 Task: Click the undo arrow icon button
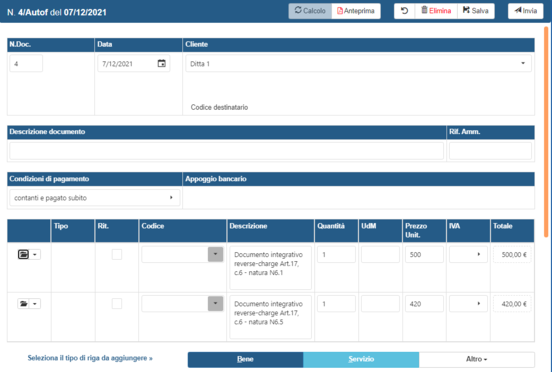click(x=404, y=11)
